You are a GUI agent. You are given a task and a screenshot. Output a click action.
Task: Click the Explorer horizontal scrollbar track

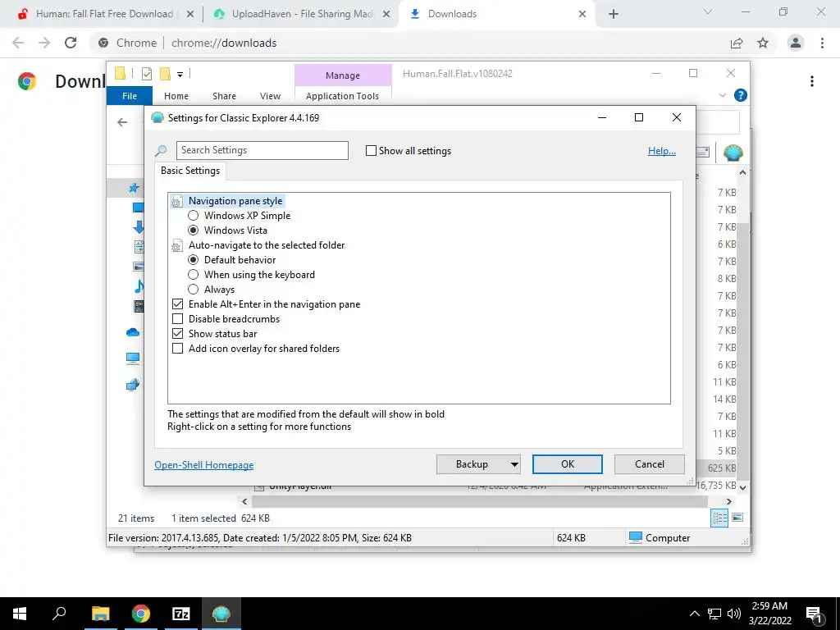coord(479,501)
